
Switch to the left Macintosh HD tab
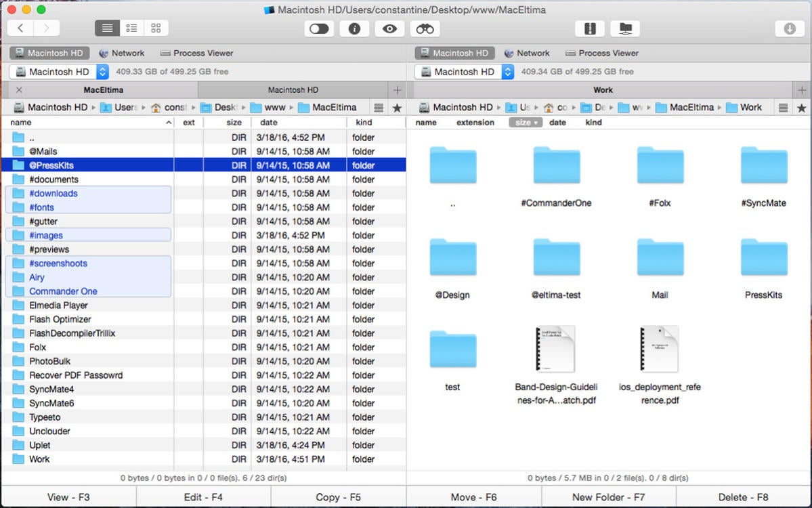click(x=293, y=90)
